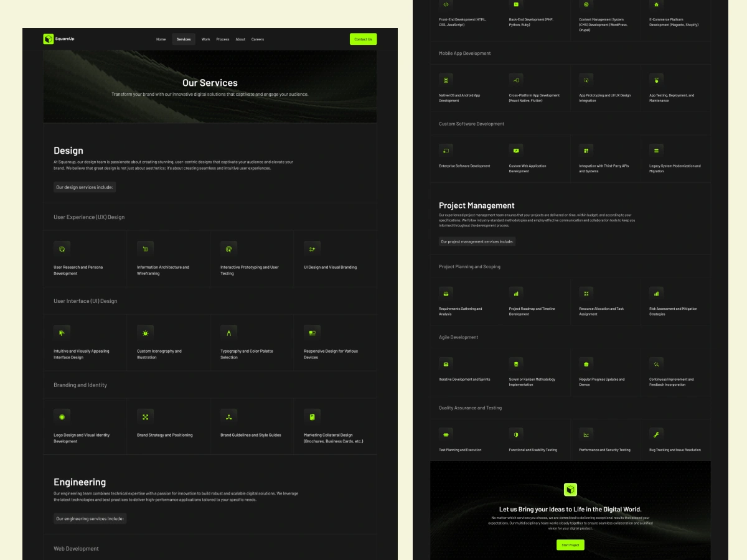Click the 'User Interface (UI) Design' subheading

click(x=85, y=301)
